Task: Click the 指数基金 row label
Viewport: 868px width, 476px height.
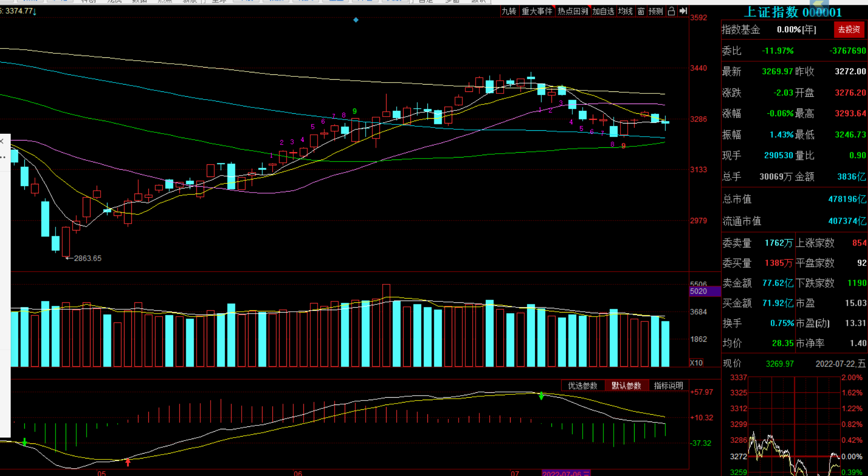Action: [x=741, y=30]
